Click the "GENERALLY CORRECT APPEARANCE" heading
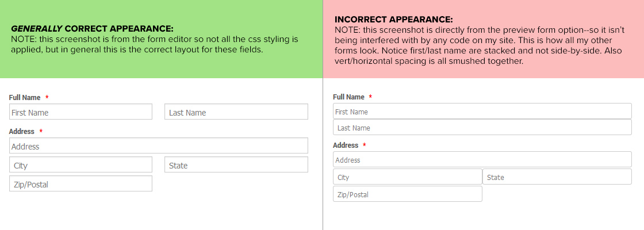Screen dimensions: 644x230 coord(92,28)
